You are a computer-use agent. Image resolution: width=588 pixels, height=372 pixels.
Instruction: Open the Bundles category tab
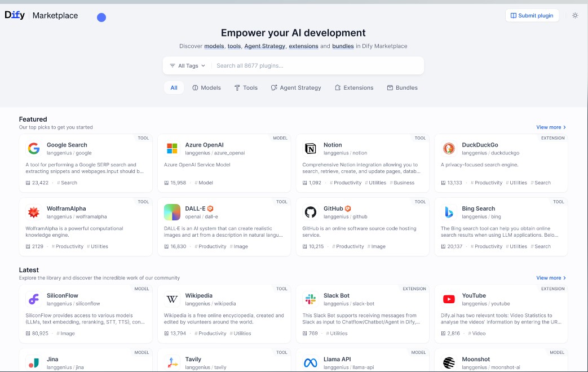pyautogui.click(x=402, y=88)
